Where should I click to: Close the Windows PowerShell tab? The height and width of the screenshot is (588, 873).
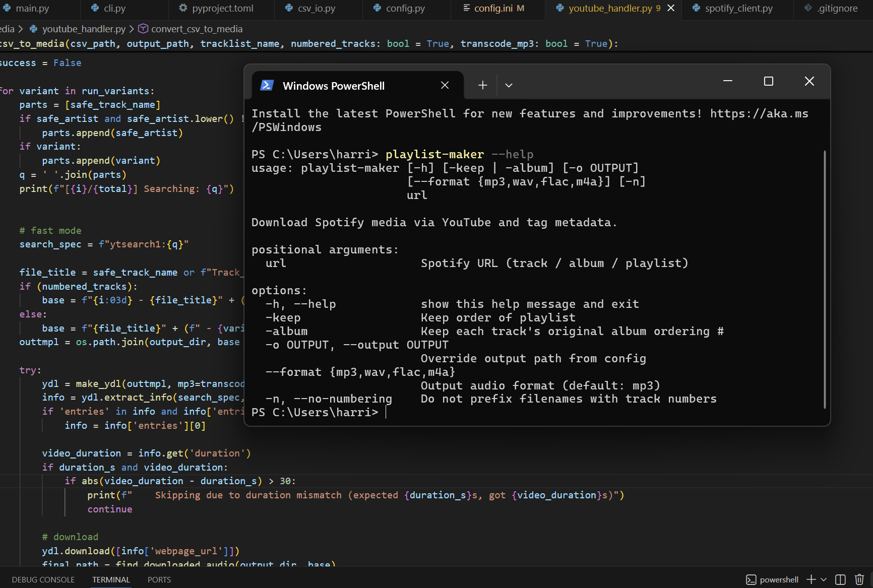coord(445,85)
